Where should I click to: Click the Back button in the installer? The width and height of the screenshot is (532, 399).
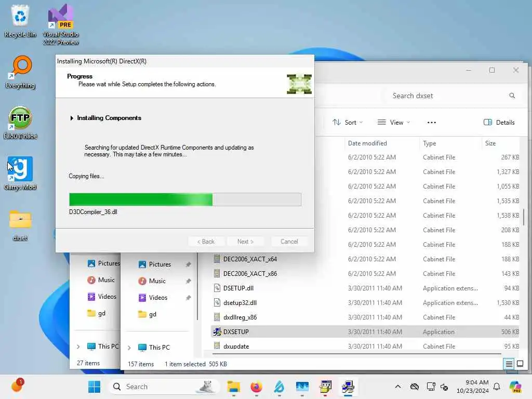(x=206, y=242)
